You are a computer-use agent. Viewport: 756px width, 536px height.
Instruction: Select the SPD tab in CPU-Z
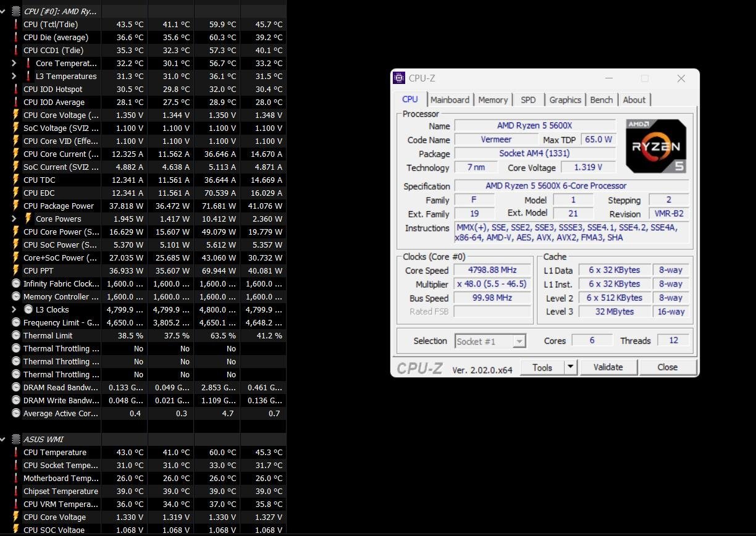pyautogui.click(x=528, y=100)
